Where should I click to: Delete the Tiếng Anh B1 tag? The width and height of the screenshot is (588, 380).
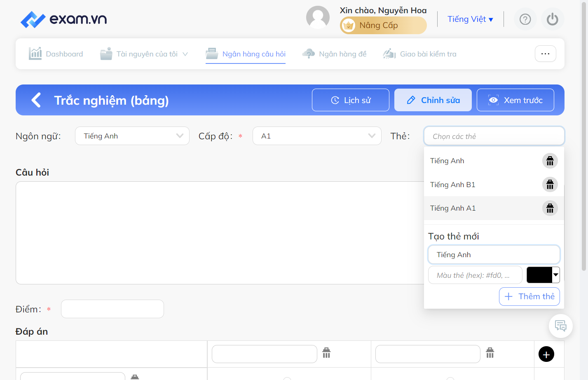click(550, 185)
